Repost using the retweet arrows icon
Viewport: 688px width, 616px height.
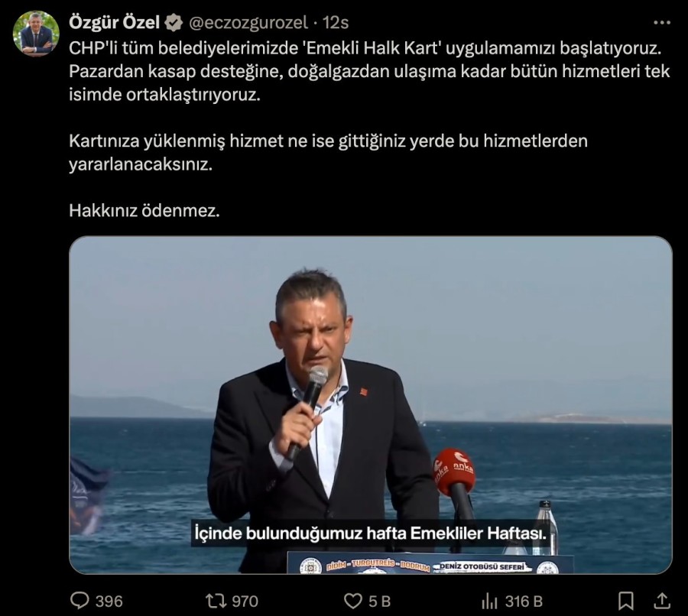click(216, 601)
